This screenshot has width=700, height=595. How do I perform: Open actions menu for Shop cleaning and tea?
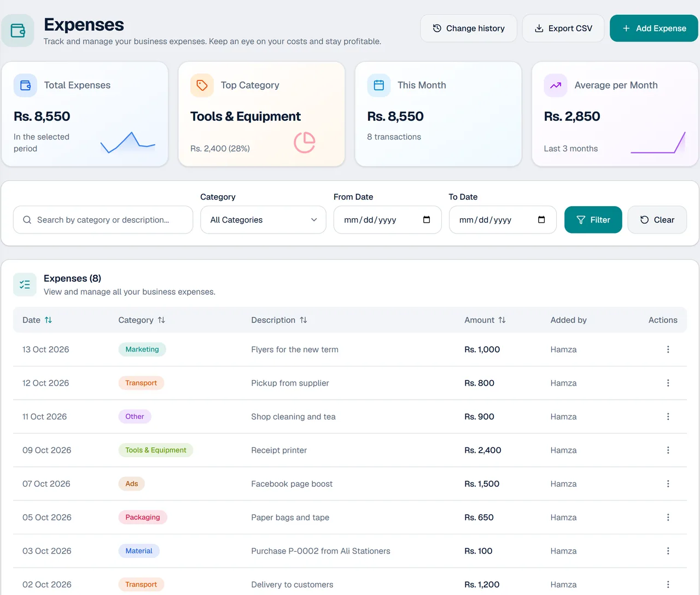coord(668,417)
